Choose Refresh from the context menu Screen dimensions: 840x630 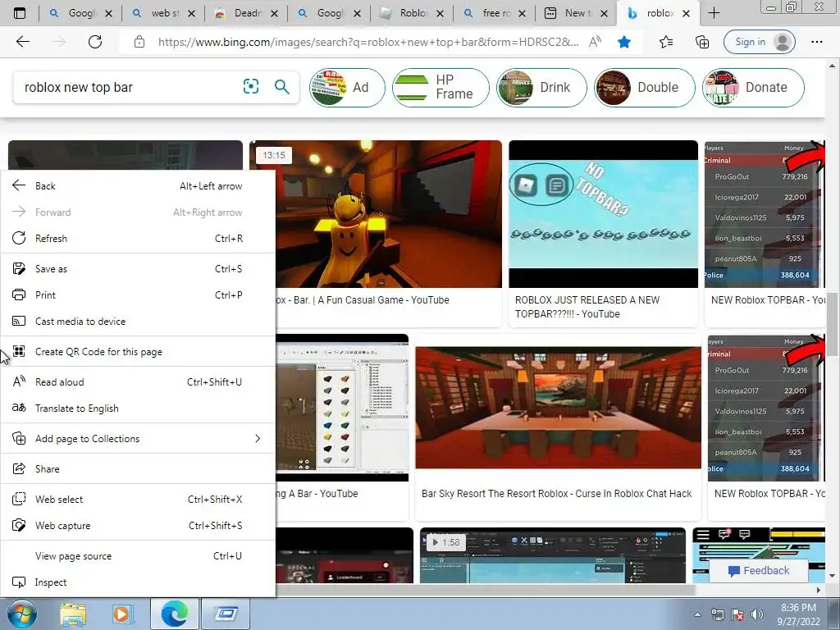click(138, 239)
